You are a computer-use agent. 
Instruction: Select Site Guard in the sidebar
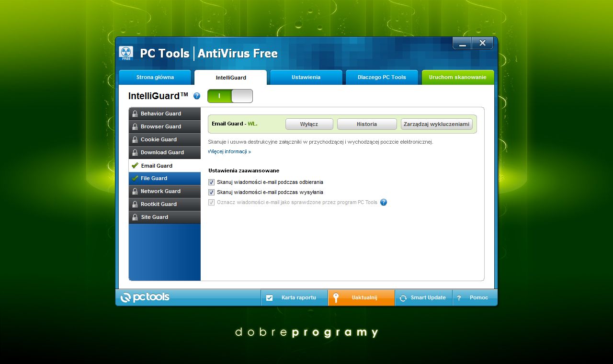click(165, 217)
